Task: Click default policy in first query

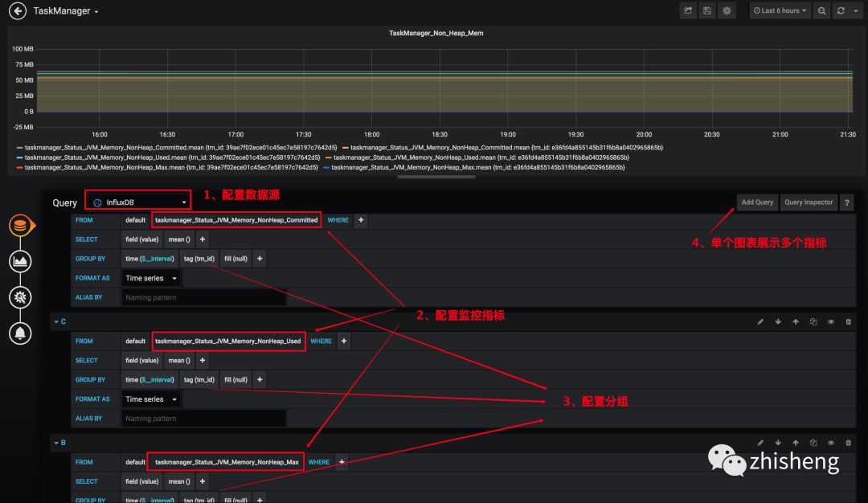Action: (x=136, y=220)
